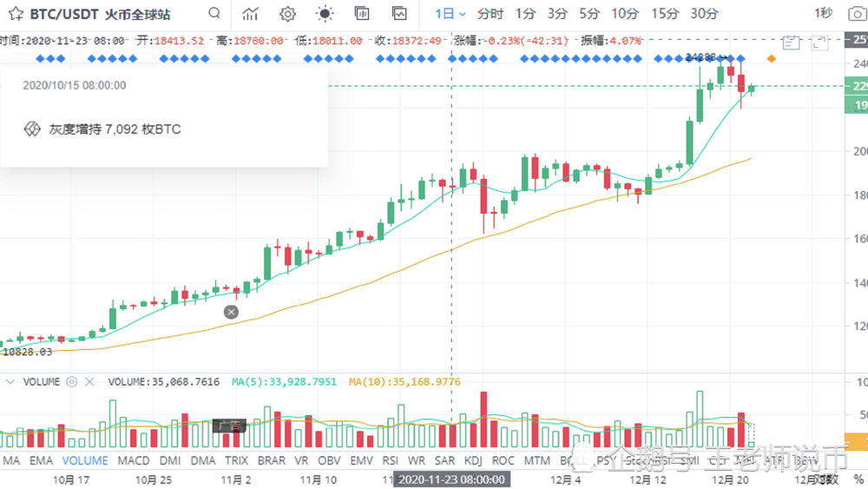Screen dimensions: 868x489
Task: Select the EMA indicator
Action: pos(41,460)
